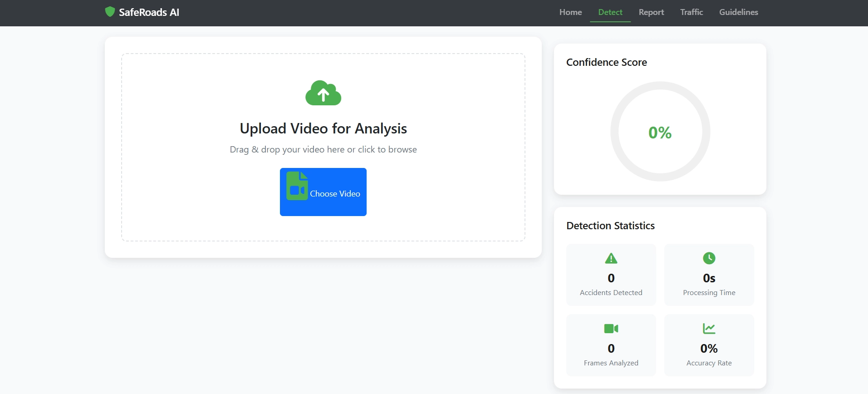Select the Accidents Detected statistic card
868x394 pixels.
click(611, 275)
